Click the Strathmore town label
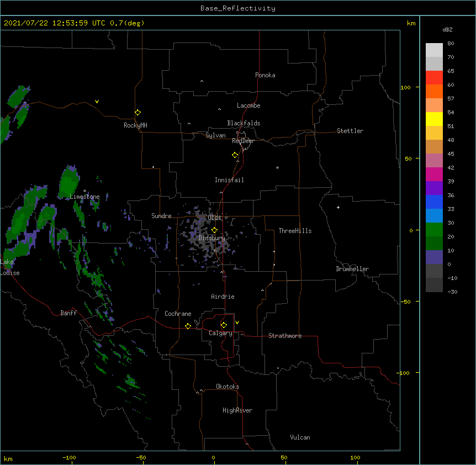476x465 pixels. coord(285,336)
